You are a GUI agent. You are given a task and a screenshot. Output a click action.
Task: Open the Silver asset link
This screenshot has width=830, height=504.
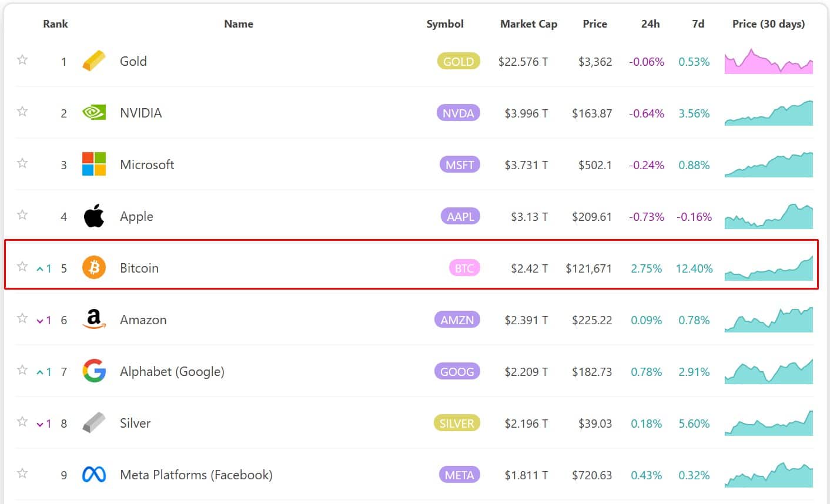(x=135, y=423)
